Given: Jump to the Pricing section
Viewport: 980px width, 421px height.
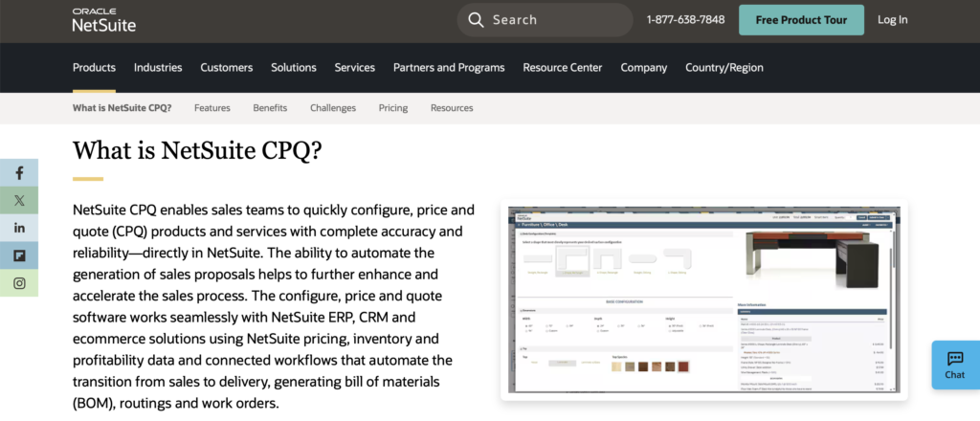Looking at the screenshot, I should pyautogui.click(x=393, y=108).
